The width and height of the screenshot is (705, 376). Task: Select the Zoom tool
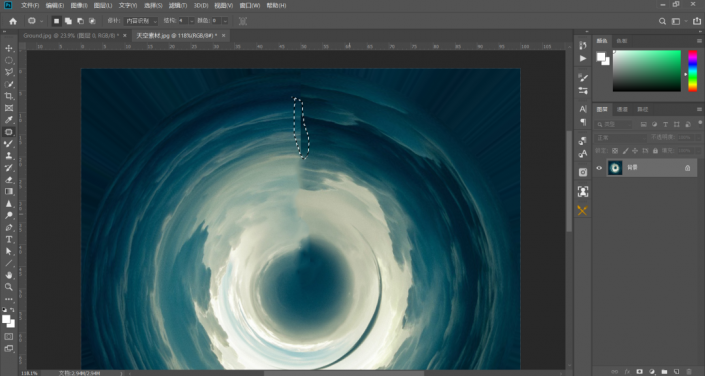point(9,287)
